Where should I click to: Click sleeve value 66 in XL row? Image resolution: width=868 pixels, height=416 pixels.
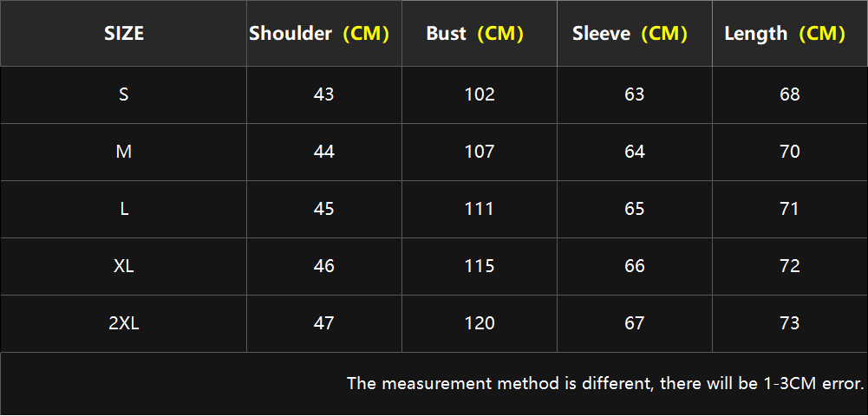635,267
